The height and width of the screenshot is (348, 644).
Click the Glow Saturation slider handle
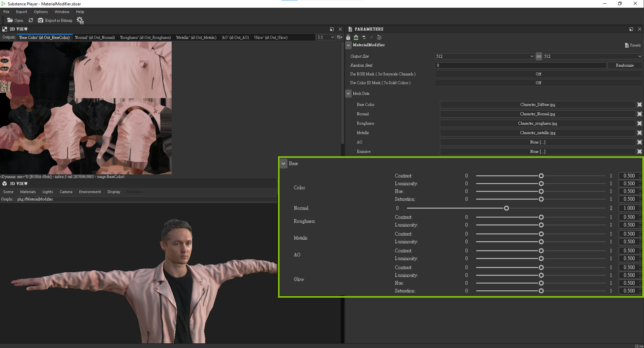(541, 291)
